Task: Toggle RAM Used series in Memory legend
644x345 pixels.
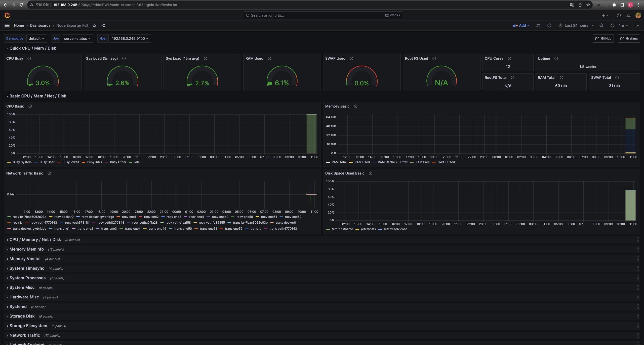Action: tap(362, 162)
